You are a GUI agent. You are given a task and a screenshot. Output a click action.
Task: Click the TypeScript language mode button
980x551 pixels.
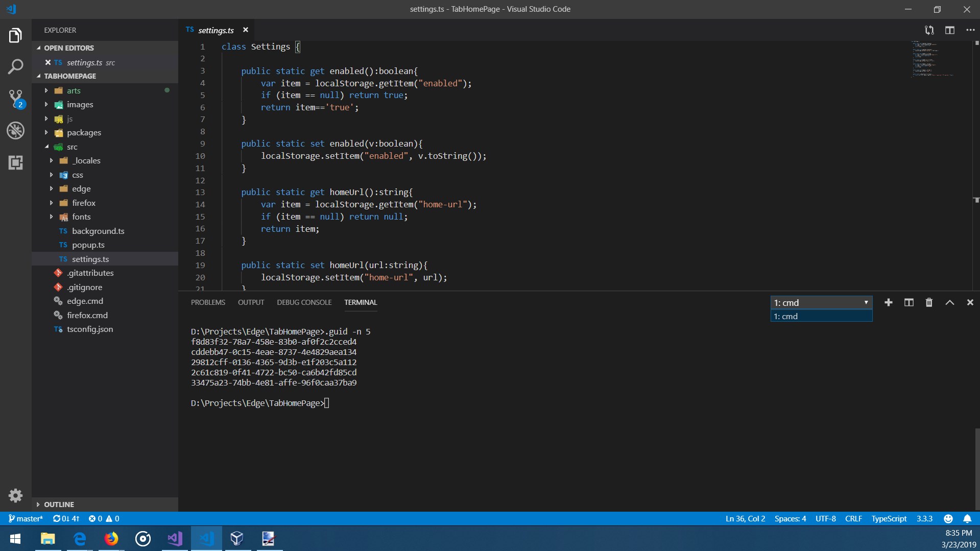coord(889,518)
